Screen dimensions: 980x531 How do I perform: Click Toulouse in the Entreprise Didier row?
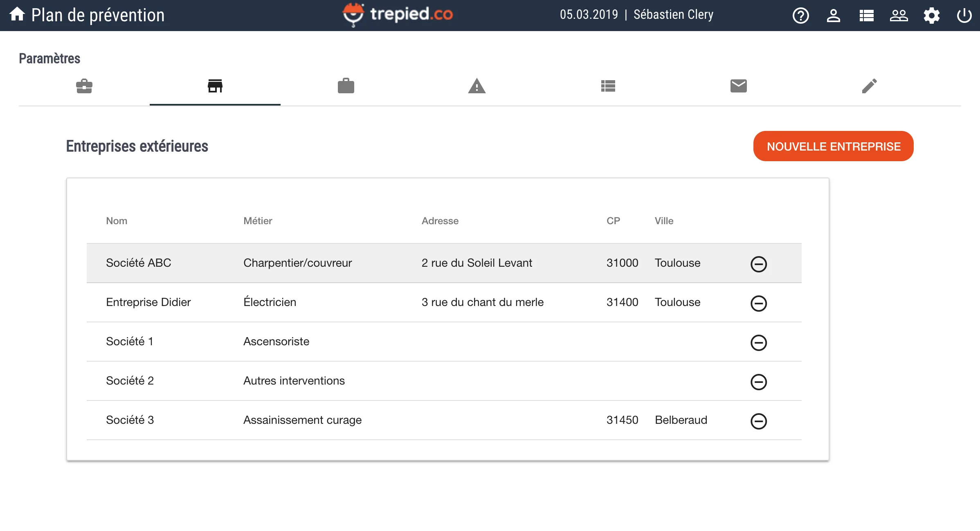pos(677,302)
